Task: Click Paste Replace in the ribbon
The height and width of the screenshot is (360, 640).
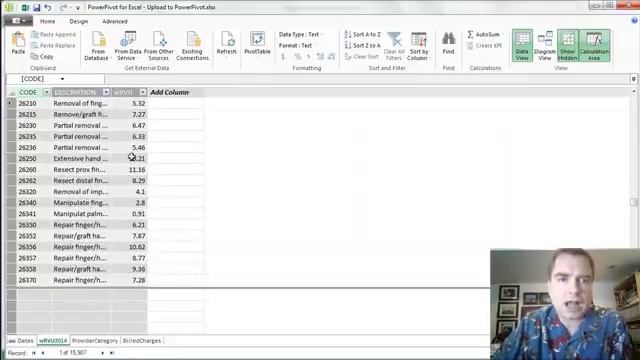Action: (x=53, y=46)
